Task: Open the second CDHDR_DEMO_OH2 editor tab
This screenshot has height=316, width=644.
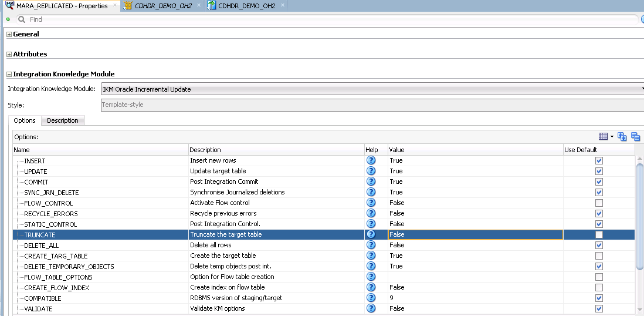Action: point(246,6)
